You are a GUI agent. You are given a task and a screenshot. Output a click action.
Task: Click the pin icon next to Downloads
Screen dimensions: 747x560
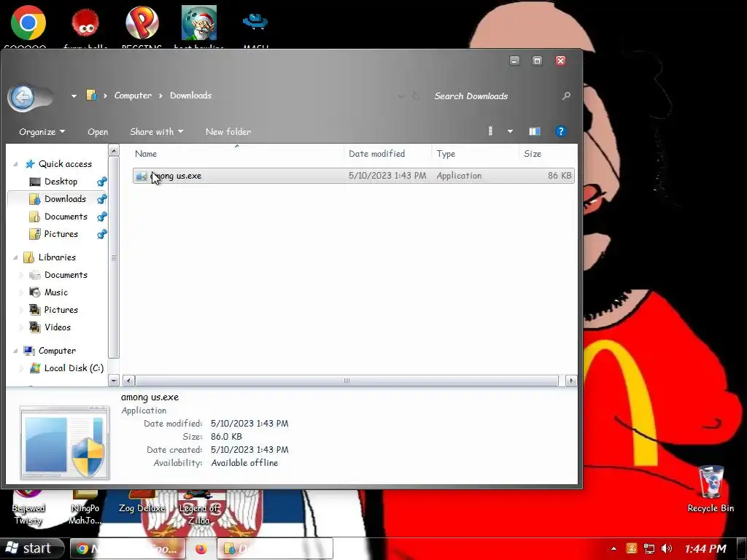pyautogui.click(x=101, y=199)
